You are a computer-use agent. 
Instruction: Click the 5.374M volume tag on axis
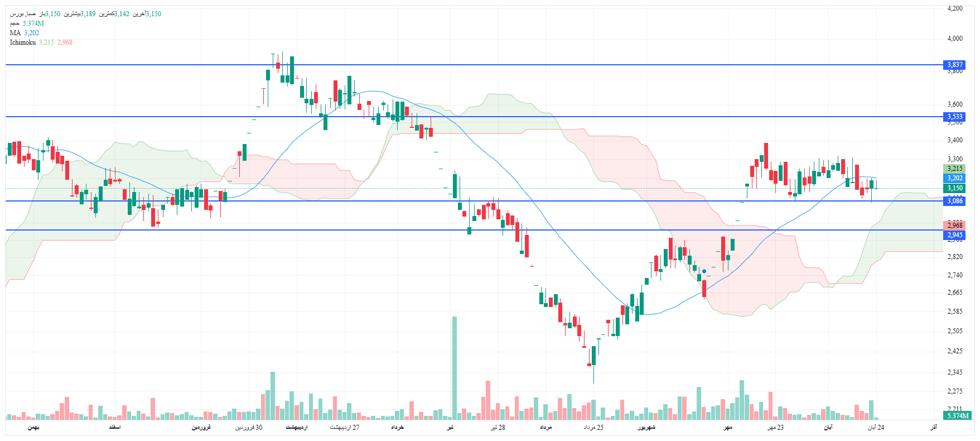point(958,416)
